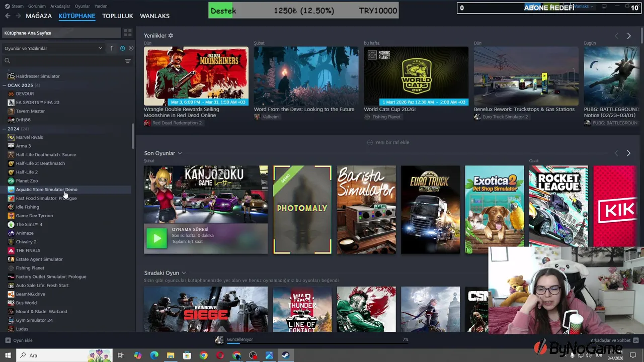Open Kütüphane Ana Sayfası
The height and width of the screenshot is (362, 644).
pos(61,33)
